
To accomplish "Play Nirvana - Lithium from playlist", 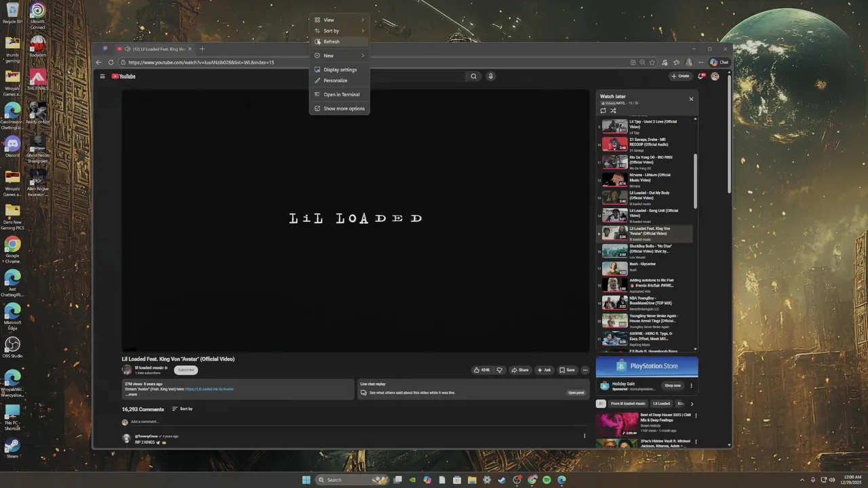I will point(644,180).
